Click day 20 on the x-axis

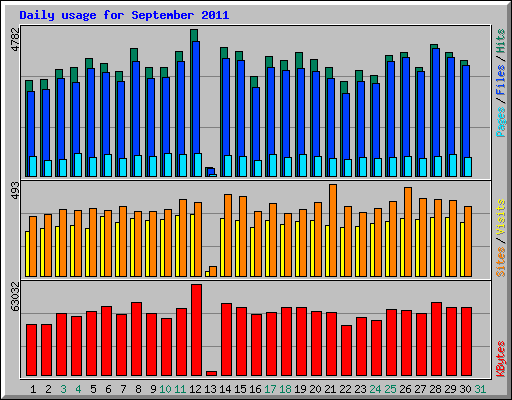(x=315, y=389)
